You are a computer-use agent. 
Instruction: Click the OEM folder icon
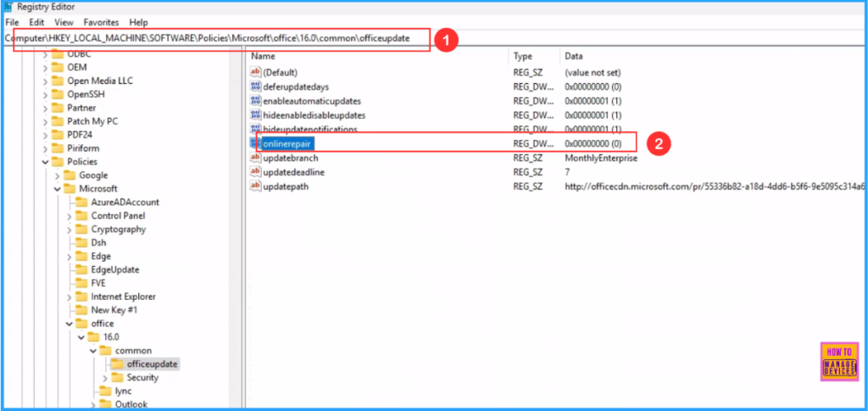pyautogui.click(x=58, y=67)
